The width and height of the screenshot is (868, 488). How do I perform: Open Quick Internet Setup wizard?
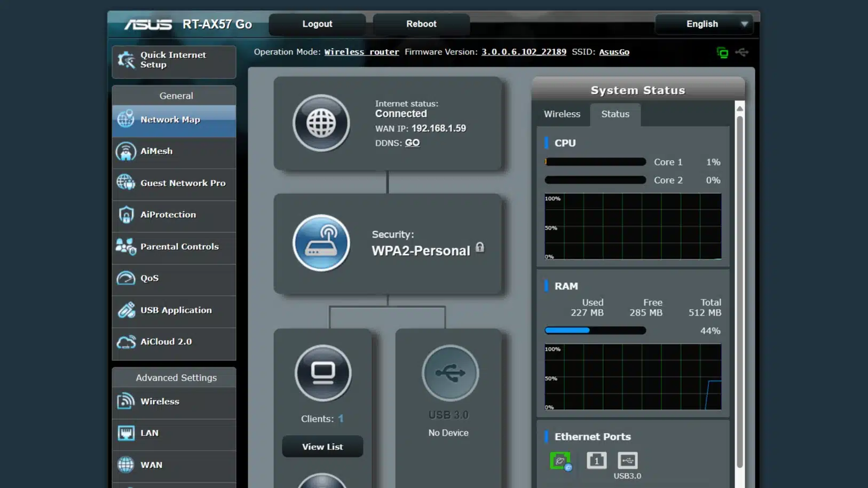[174, 61]
